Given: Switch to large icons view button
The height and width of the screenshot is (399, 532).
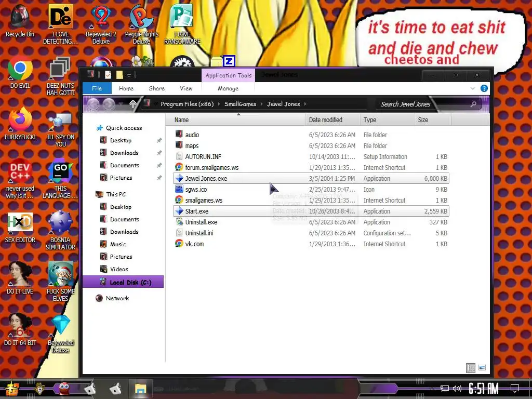Looking at the screenshot, I should click(482, 368).
